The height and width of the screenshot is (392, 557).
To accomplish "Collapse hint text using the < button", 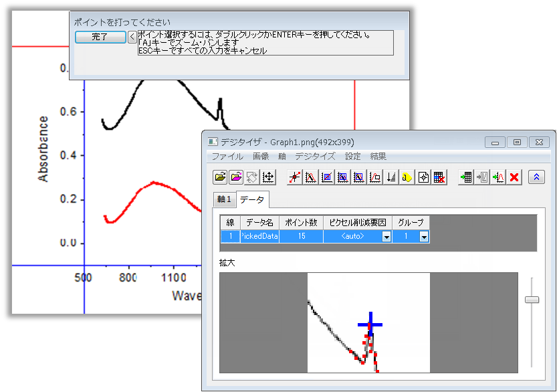I will [x=132, y=37].
